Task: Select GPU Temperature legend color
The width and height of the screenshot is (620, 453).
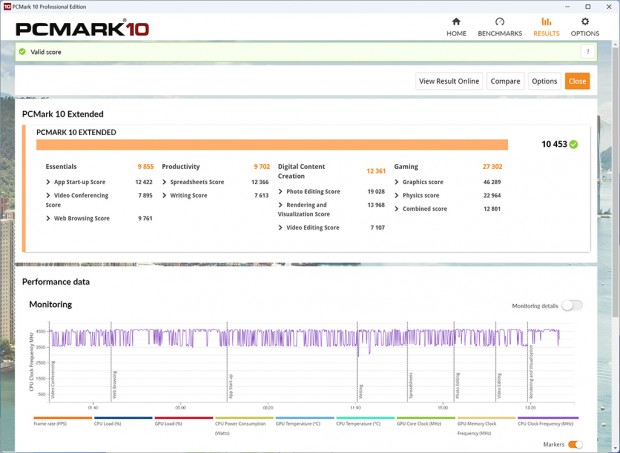Action: point(305,418)
